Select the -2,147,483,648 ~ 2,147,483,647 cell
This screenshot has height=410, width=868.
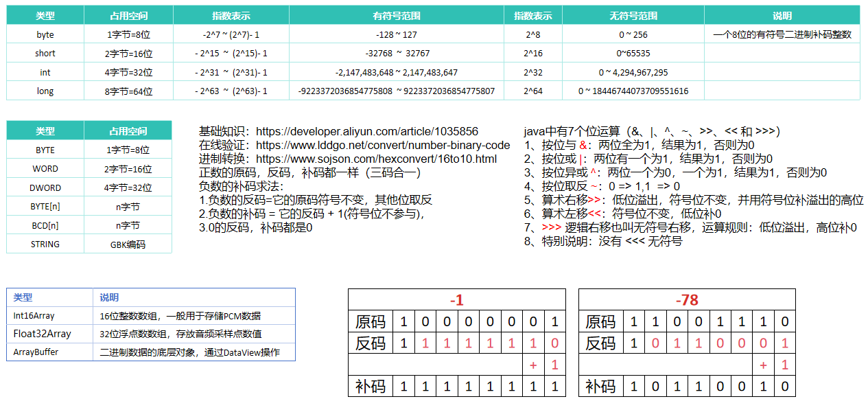coord(397,72)
